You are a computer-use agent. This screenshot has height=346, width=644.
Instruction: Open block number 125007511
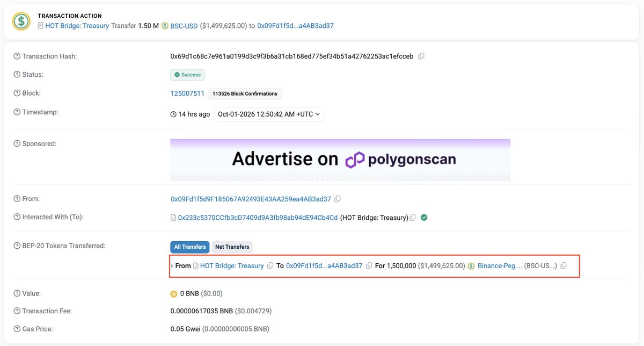coord(187,93)
